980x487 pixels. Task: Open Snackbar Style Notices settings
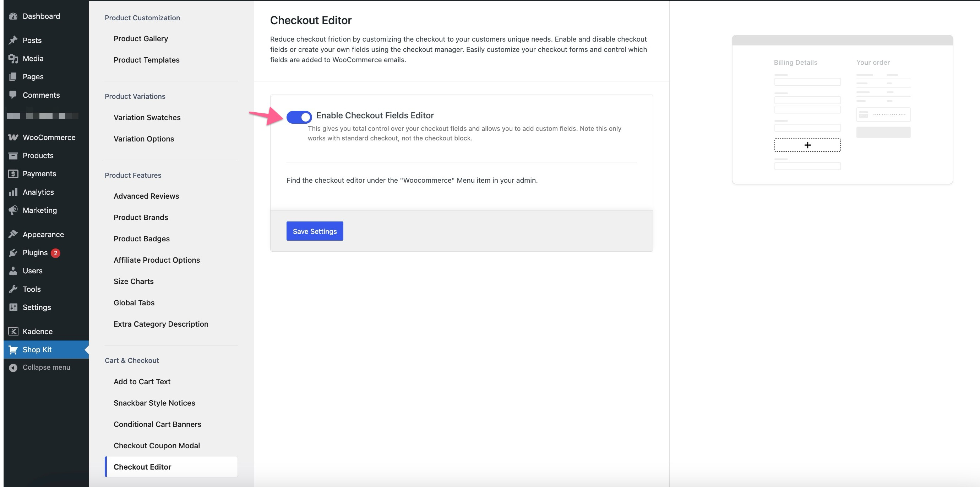(x=154, y=403)
